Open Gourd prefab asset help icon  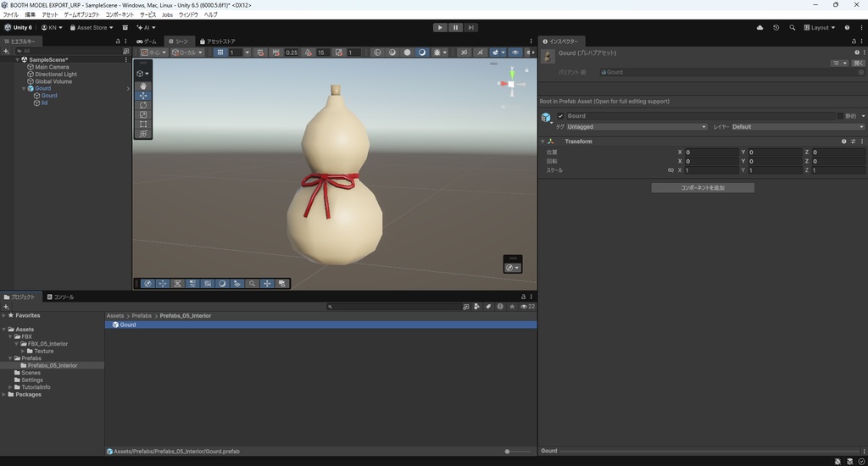click(x=857, y=53)
